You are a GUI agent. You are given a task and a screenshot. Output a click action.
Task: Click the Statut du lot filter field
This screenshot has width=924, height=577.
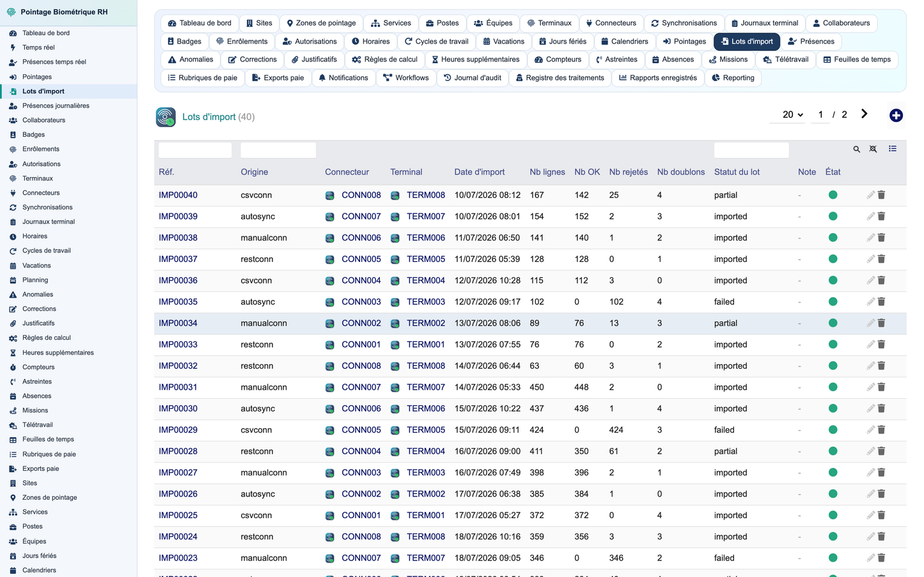[751, 150]
